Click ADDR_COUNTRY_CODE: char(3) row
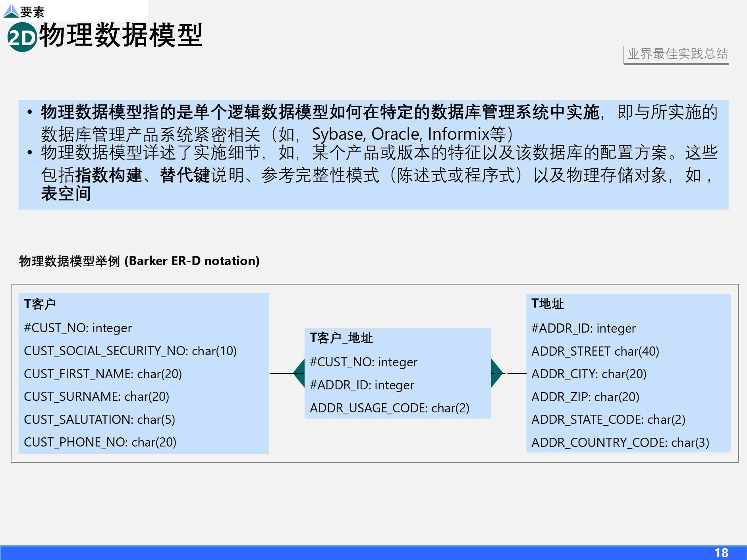The image size is (747, 560). coord(620,443)
